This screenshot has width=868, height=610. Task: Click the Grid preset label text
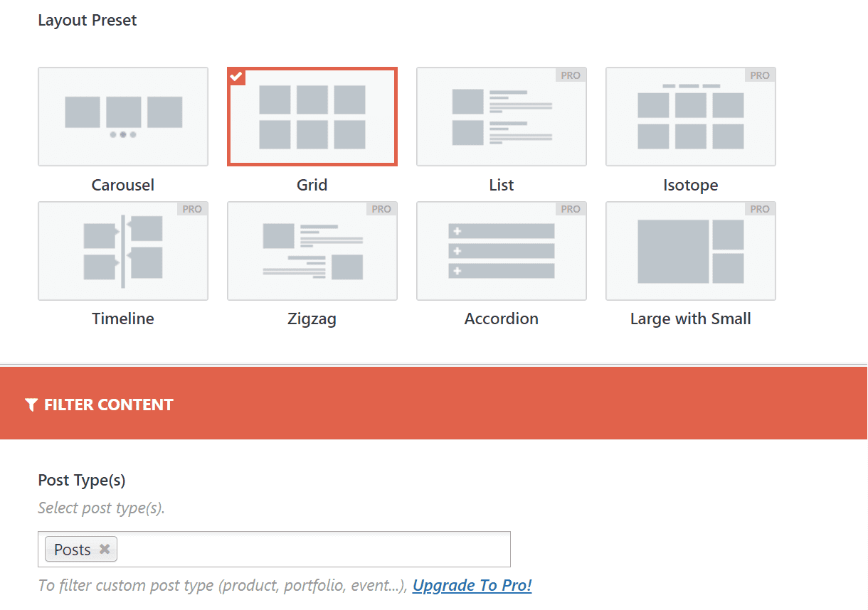click(312, 184)
